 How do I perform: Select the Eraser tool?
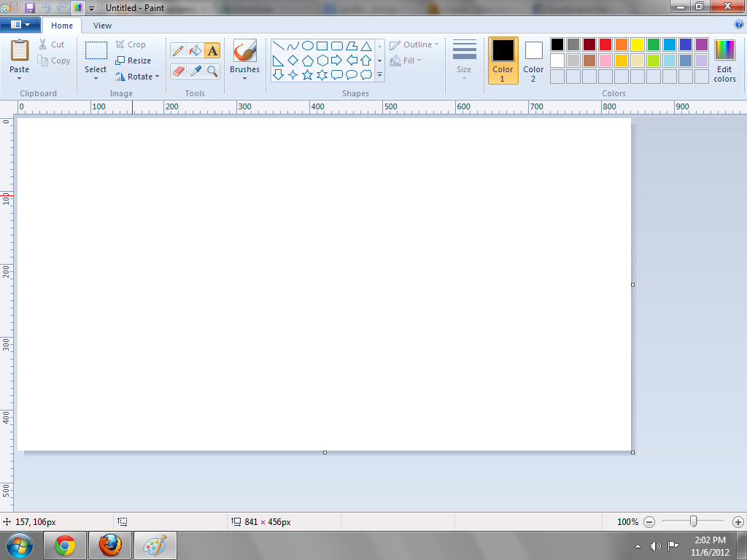[x=177, y=72]
